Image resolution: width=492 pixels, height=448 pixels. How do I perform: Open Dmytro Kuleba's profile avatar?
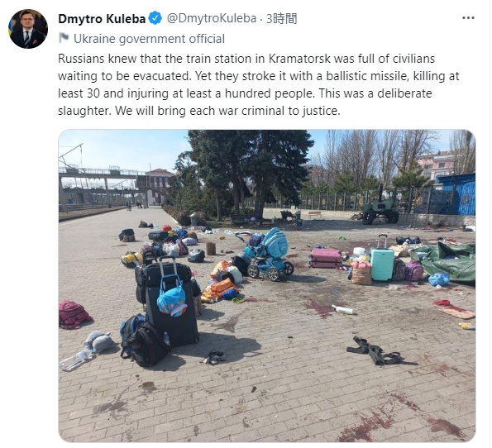28,29
